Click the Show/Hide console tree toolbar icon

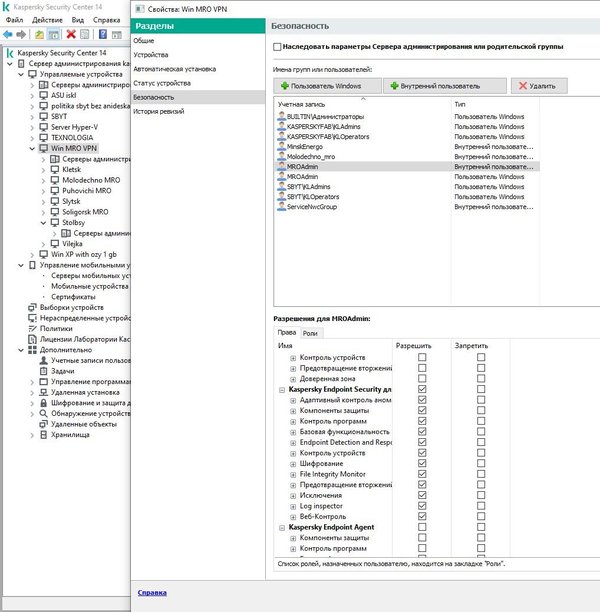coord(53,34)
